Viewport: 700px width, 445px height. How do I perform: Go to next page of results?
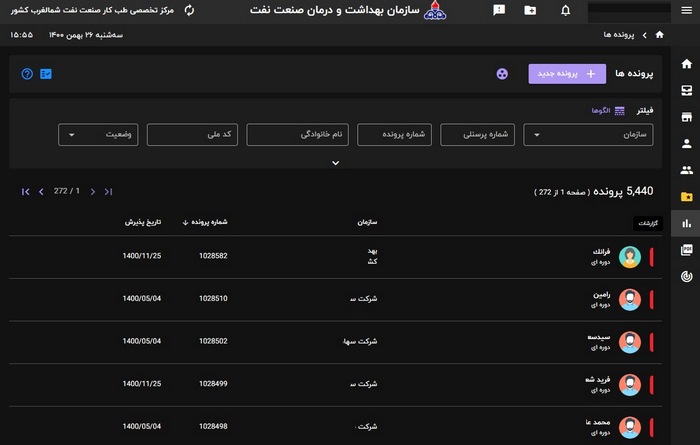click(x=93, y=191)
